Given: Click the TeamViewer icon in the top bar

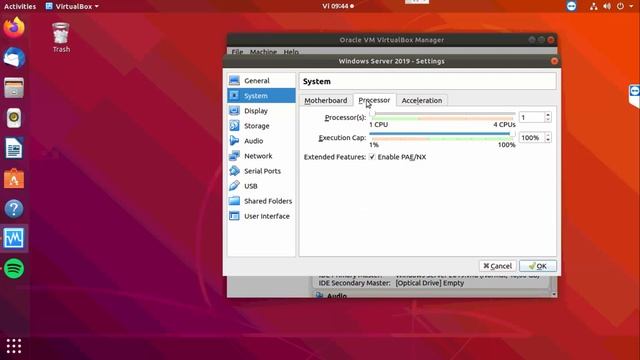Looking at the screenshot, I should click(571, 6).
